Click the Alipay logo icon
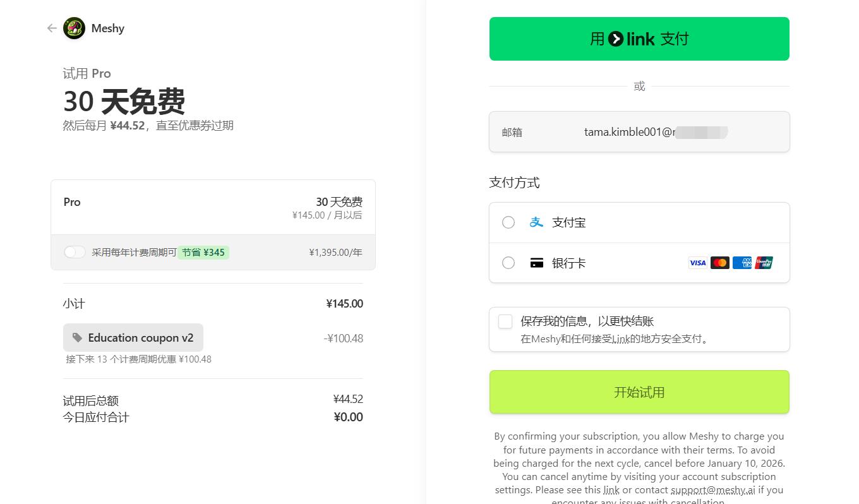This screenshot has width=859, height=504. (536, 222)
